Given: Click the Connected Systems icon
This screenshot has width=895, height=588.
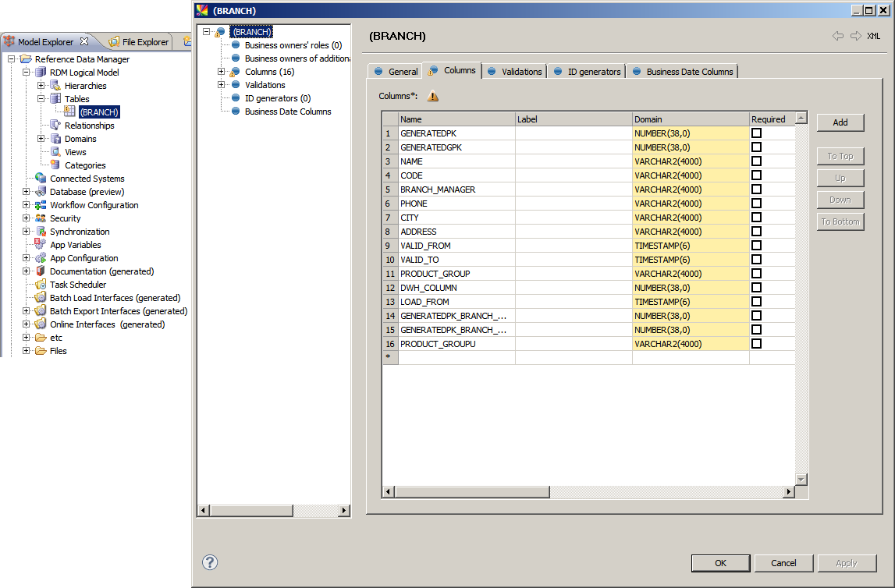Looking at the screenshot, I should [x=41, y=179].
